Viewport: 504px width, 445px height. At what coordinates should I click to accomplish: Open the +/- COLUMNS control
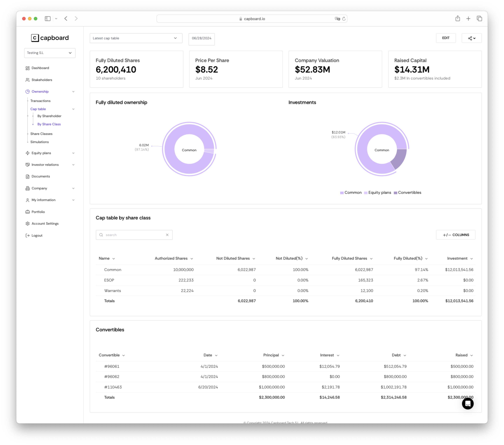(455, 235)
